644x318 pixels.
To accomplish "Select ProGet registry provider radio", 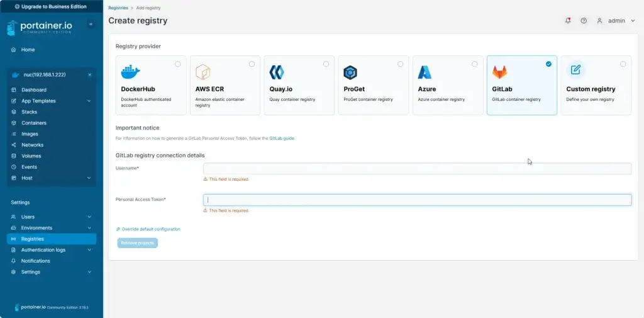I will click(x=401, y=64).
